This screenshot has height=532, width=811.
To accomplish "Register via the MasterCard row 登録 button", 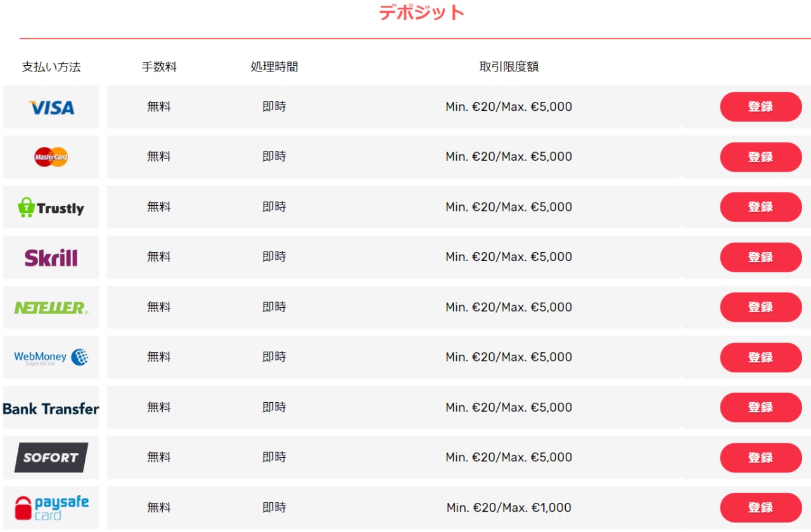I will click(761, 157).
